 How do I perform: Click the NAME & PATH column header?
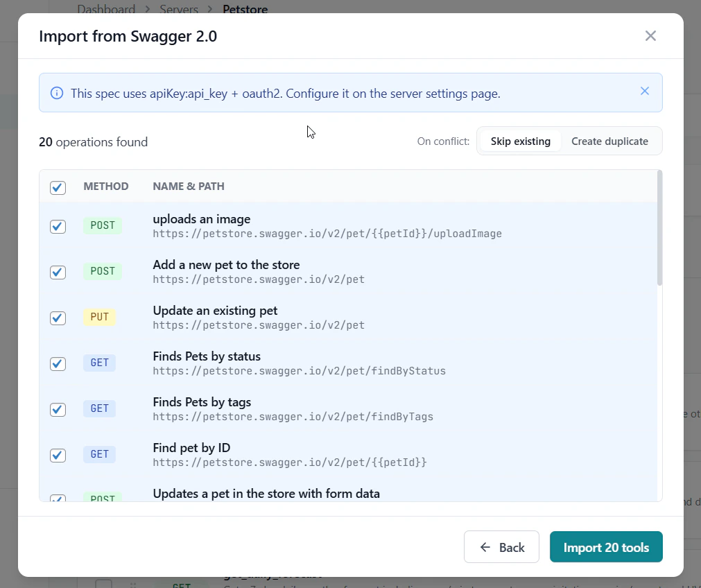tap(189, 186)
